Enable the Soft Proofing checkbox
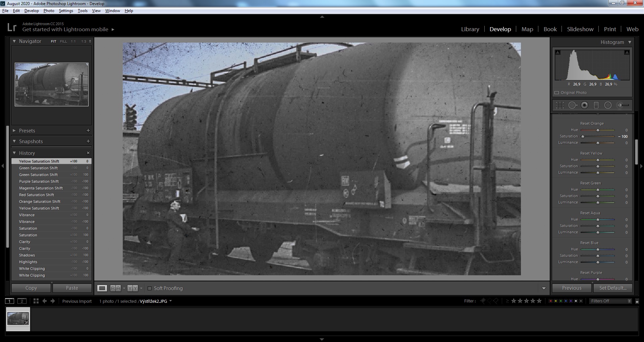This screenshot has width=644, height=342. (150, 288)
